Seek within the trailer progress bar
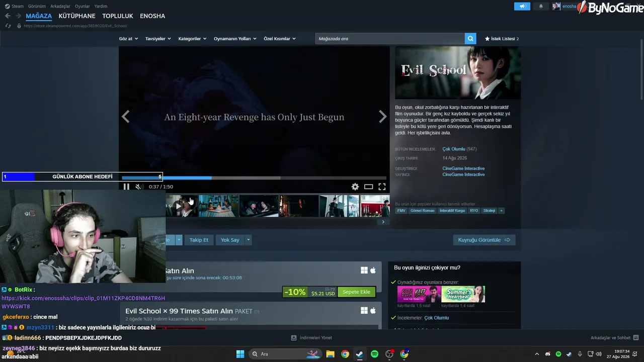Image resolution: width=644 pixels, height=362 pixels. click(x=254, y=178)
